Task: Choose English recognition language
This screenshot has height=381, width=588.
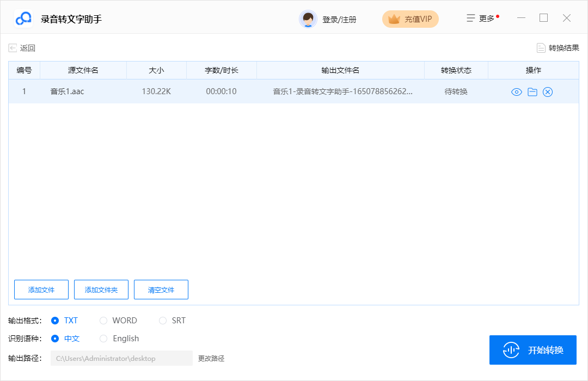Action: pyautogui.click(x=103, y=339)
